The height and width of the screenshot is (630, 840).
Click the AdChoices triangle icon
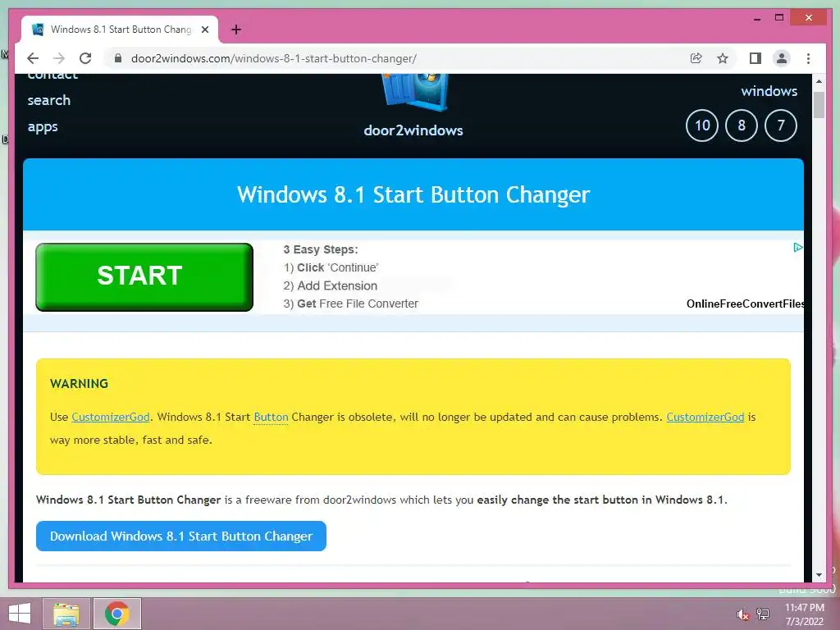point(797,247)
